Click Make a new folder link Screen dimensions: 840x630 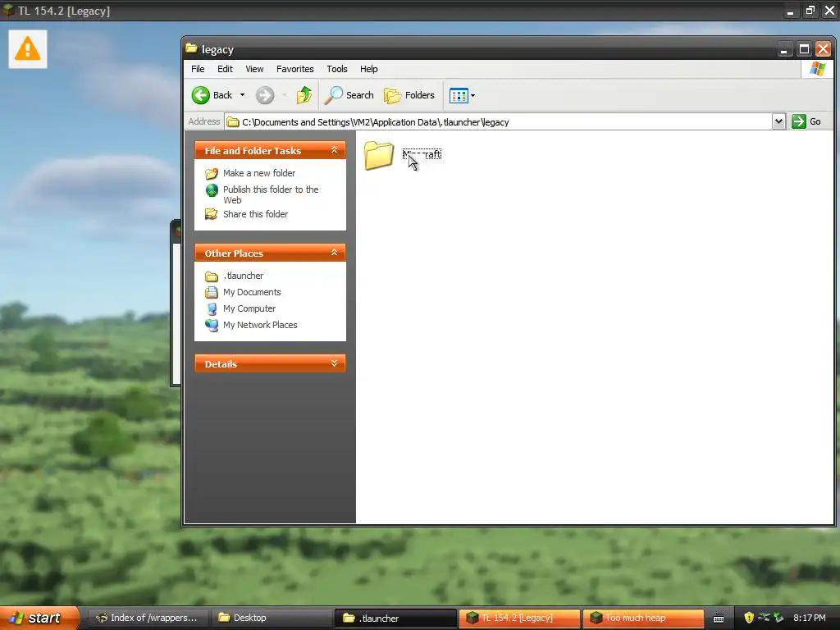click(259, 173)
